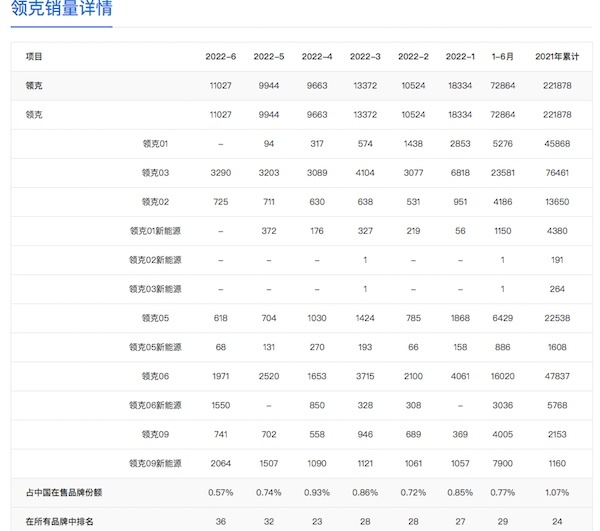This screenshot has height=531, width=600.
Task: Click 领克05新能源 2022-4 value 270
Action: click(x=317, y=347)
